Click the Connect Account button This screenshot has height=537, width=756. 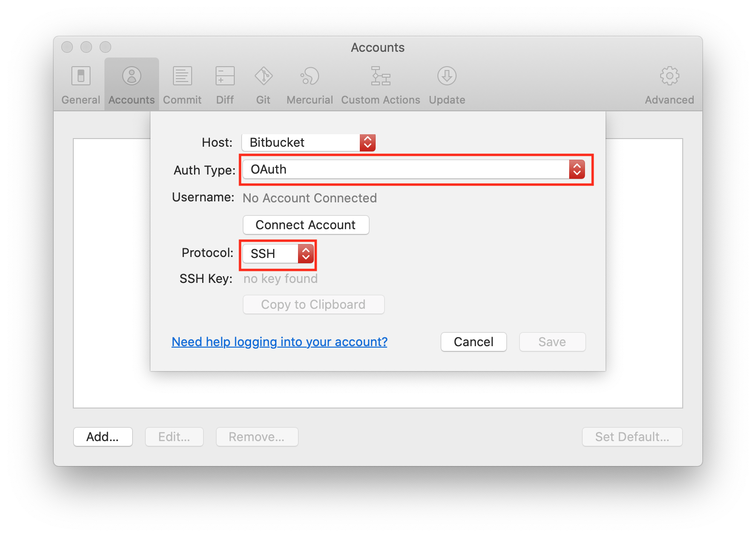pyautogui.click(x=306, y=225)
